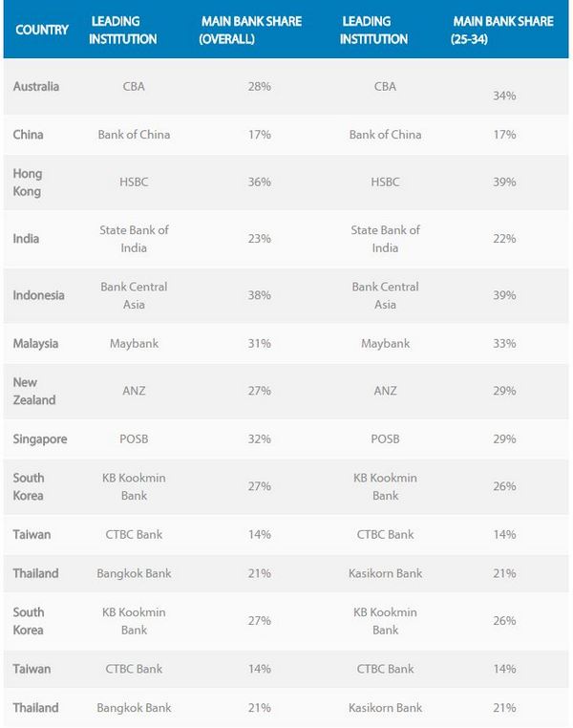Click the COUNTRY column header
The height and width of the screenshot is (728, 573).
(42, 30)
